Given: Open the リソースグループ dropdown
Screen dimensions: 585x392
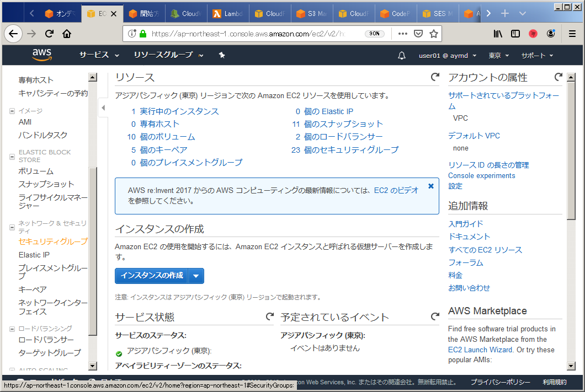Looking at the screenshot, I should tap(169, 55).
